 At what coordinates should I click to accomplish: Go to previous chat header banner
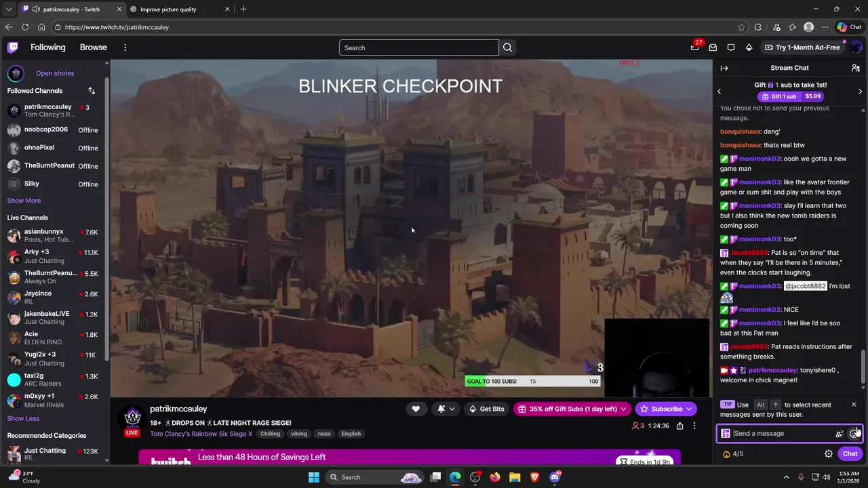719,91
